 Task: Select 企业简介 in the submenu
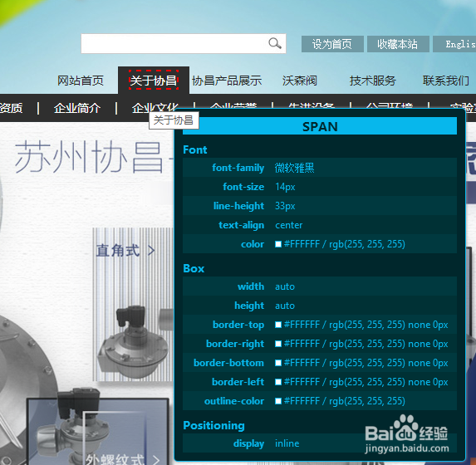pos(77,108)
